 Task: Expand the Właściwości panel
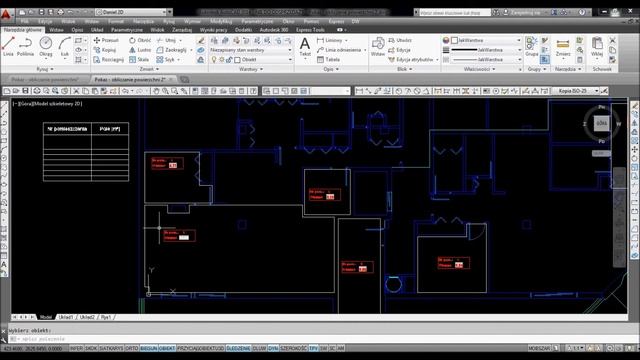pyautogui.click(x=480, y=69)
